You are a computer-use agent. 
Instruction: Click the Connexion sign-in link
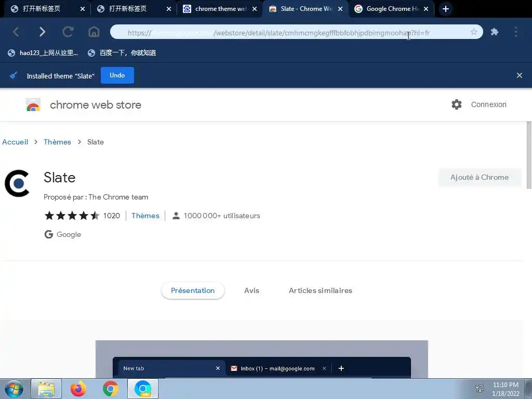click(x=488, y=104)
